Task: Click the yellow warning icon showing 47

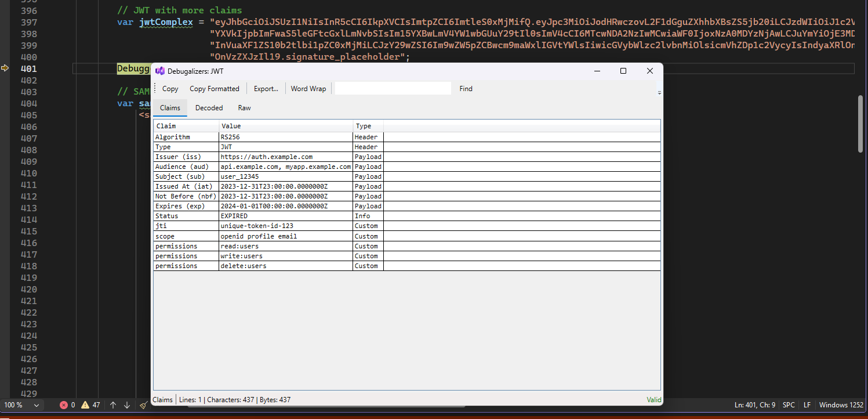Action: (85, 405)
